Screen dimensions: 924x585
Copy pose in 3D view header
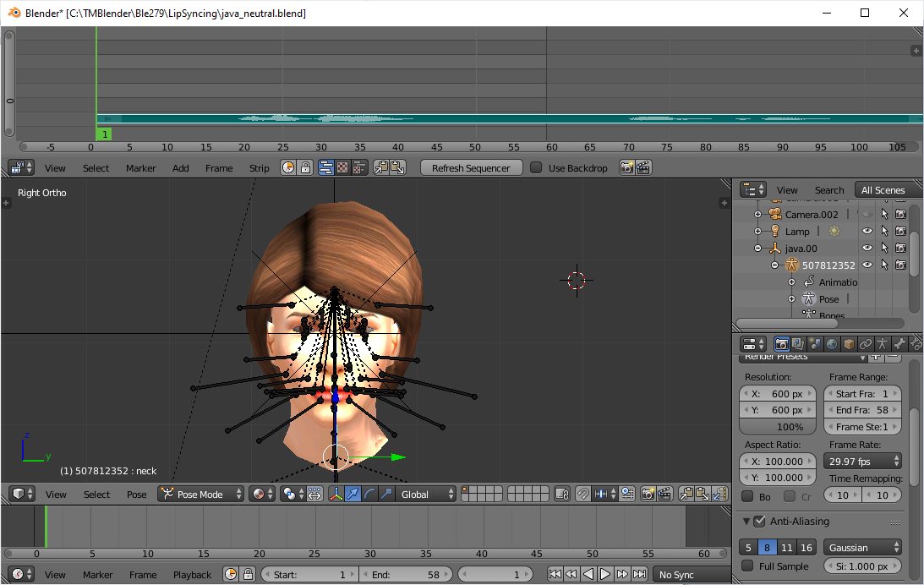click(x=686, y=495)
